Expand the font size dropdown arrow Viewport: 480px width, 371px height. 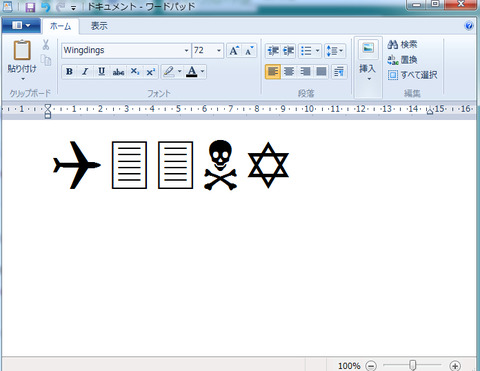pyautogui.click(x=219, y=50)
